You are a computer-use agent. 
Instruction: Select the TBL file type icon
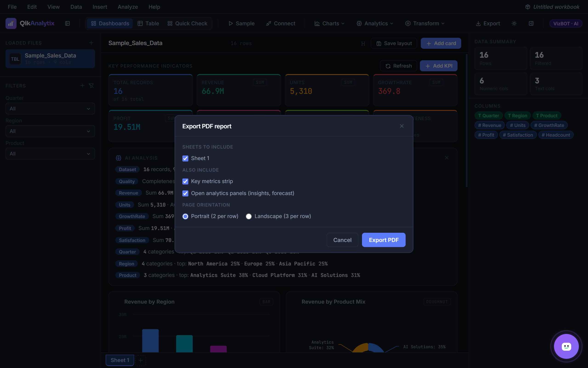[x=15, y=59]
